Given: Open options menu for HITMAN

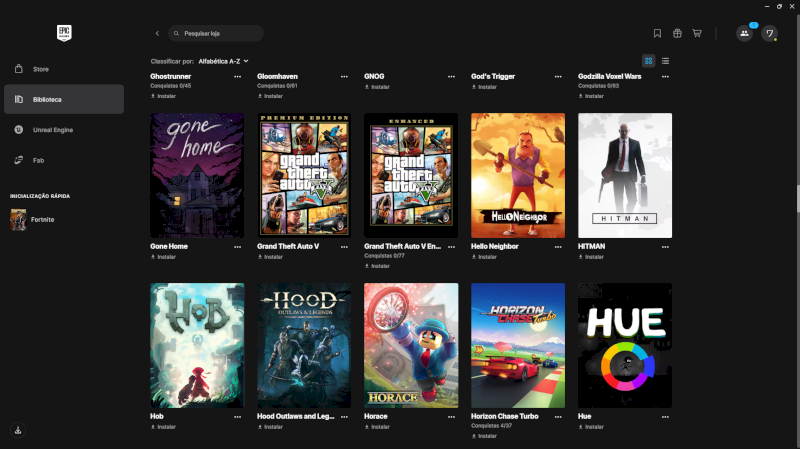Looking at the screenshot, I should (665, 246).
